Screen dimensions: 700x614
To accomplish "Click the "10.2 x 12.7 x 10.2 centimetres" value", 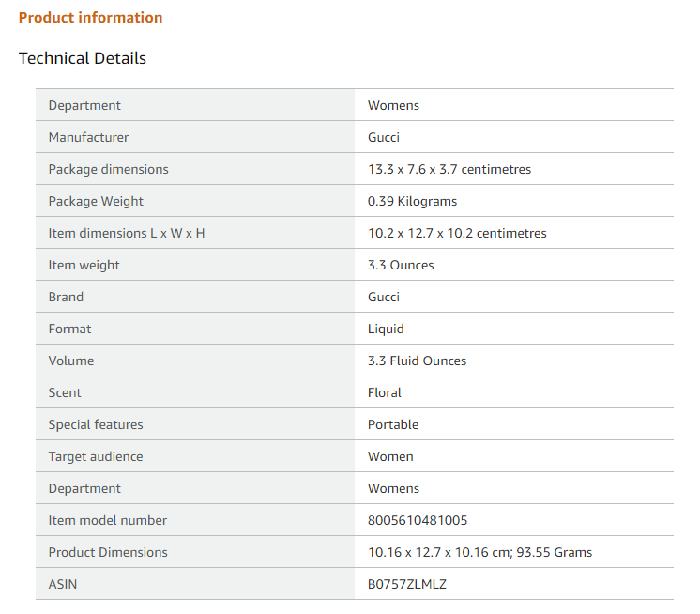I will coord(457,233).
